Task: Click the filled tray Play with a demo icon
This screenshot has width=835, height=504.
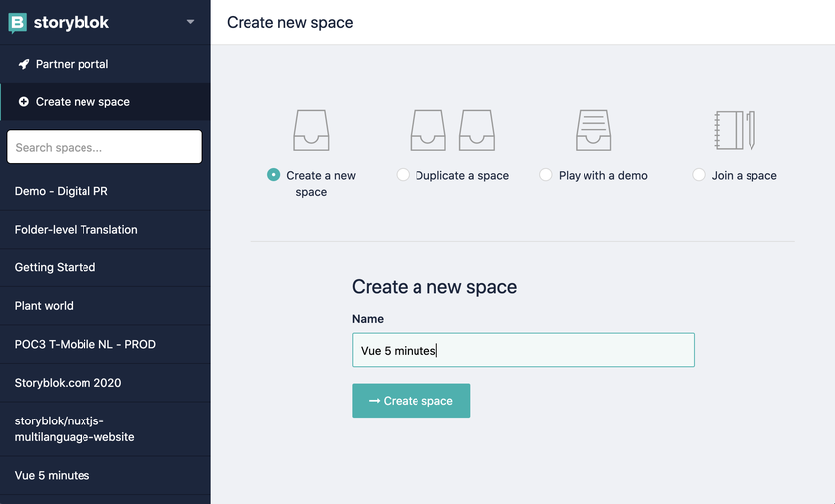Action: tap(593, 130)
